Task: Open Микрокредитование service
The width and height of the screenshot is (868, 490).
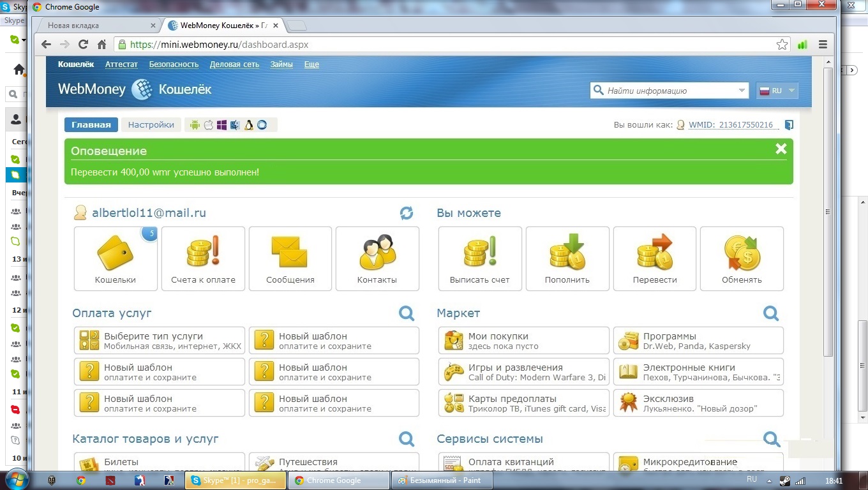Action: (698, 463)
